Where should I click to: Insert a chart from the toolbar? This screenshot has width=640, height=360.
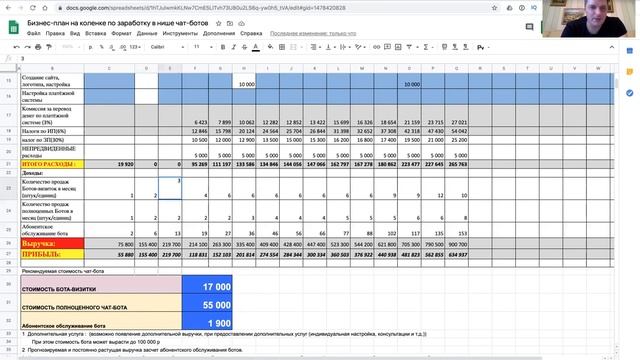(x=398, y=47)
